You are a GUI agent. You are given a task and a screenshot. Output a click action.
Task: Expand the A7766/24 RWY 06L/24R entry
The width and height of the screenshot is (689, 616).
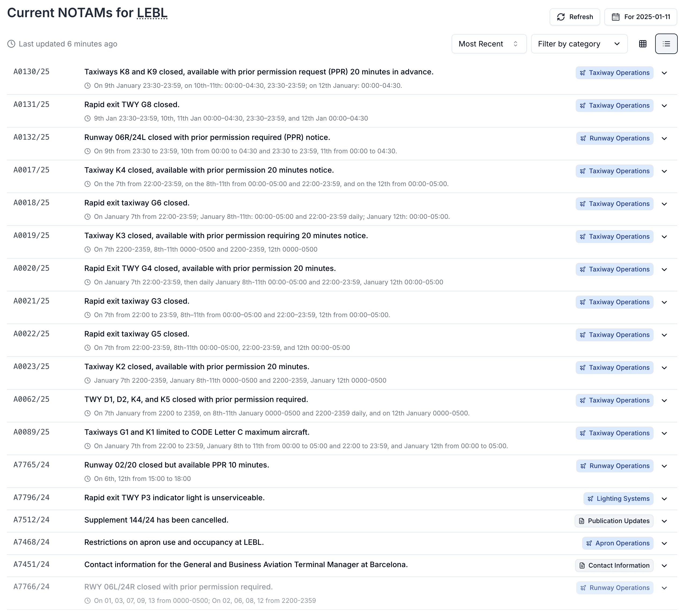tap(664, 588)
